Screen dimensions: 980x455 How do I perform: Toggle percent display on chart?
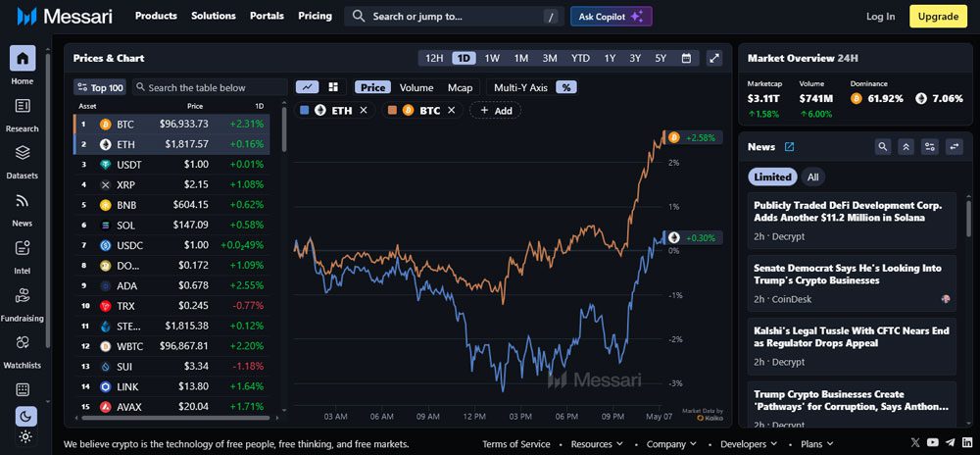[x=566, y=87]
